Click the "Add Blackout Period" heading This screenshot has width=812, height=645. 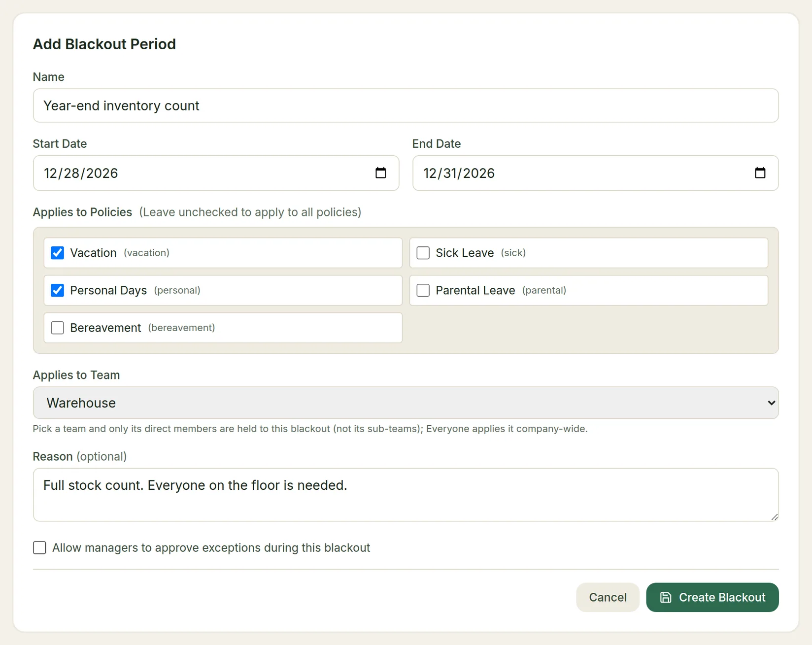104,44
